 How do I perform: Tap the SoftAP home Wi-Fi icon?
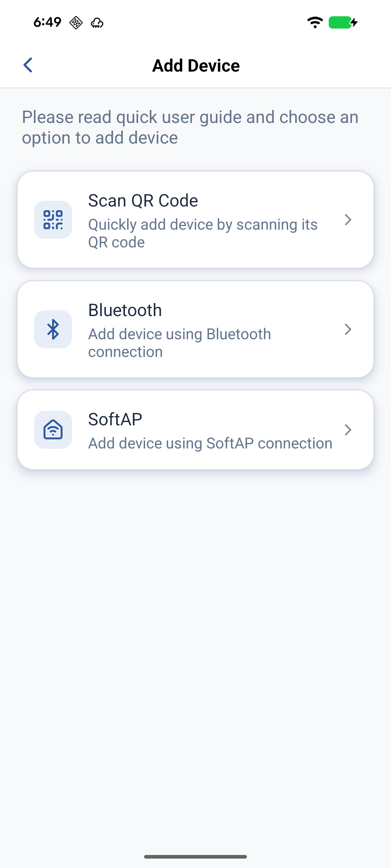pyautogui.click(x=53, y=430)
